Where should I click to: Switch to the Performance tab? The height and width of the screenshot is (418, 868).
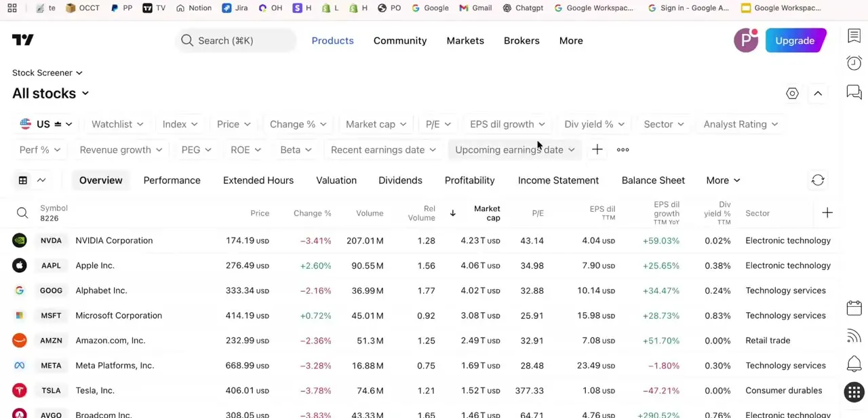tap(172, 180)
